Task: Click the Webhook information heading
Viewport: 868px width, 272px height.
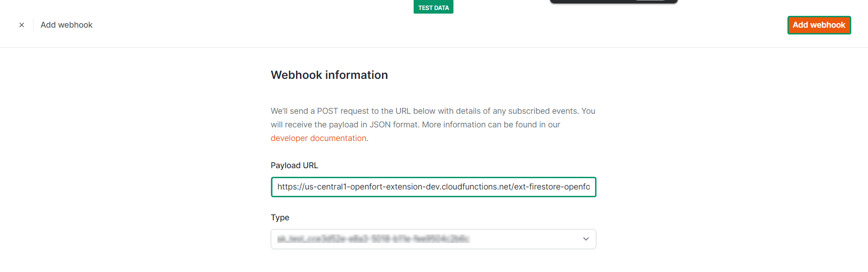Action: click(x=329, y=75)
